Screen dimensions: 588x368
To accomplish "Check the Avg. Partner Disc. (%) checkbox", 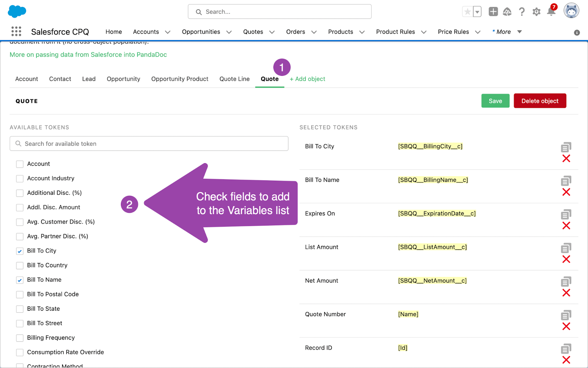I will pyautogui.click(x=20, y=237).
